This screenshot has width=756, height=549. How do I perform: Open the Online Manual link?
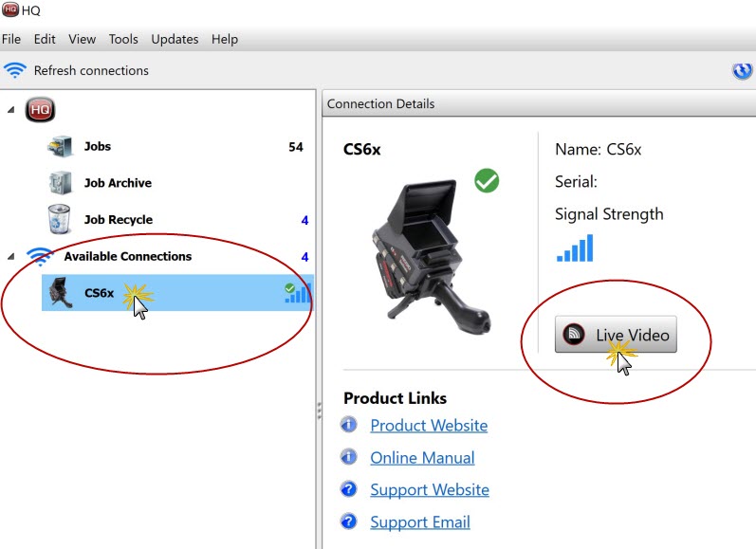pyautogui.click(x=422, y=457)
